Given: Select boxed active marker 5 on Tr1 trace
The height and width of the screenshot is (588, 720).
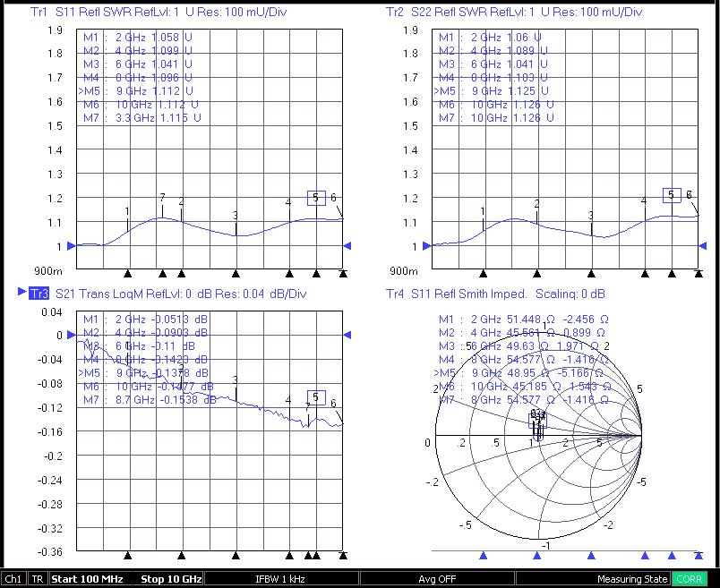Looking at the screenshot, I should pos(316,198).
